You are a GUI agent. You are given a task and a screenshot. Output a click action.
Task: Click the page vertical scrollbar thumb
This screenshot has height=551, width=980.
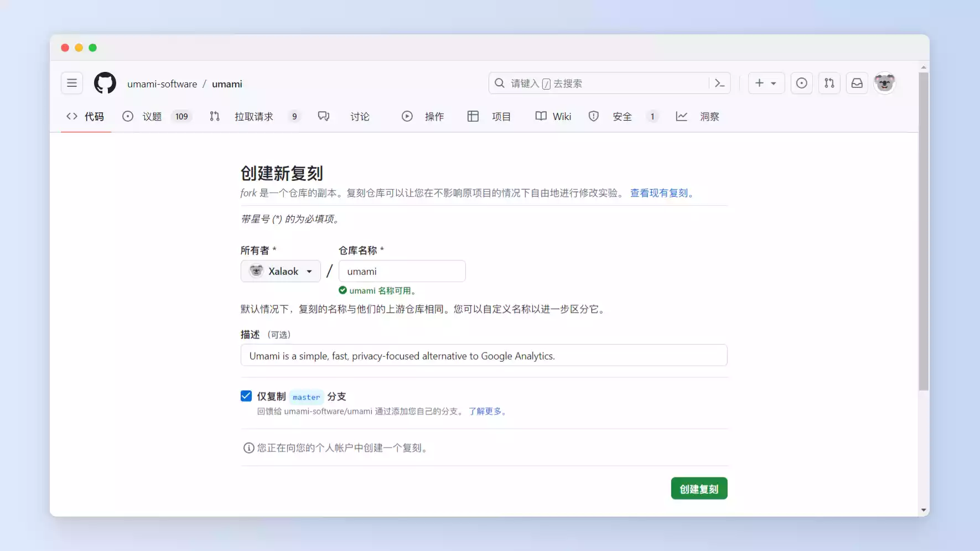(924, 231)
